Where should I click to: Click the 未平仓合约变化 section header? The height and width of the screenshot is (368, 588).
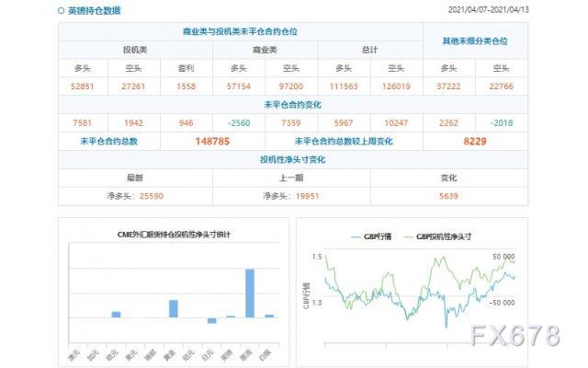pos(293,105)
